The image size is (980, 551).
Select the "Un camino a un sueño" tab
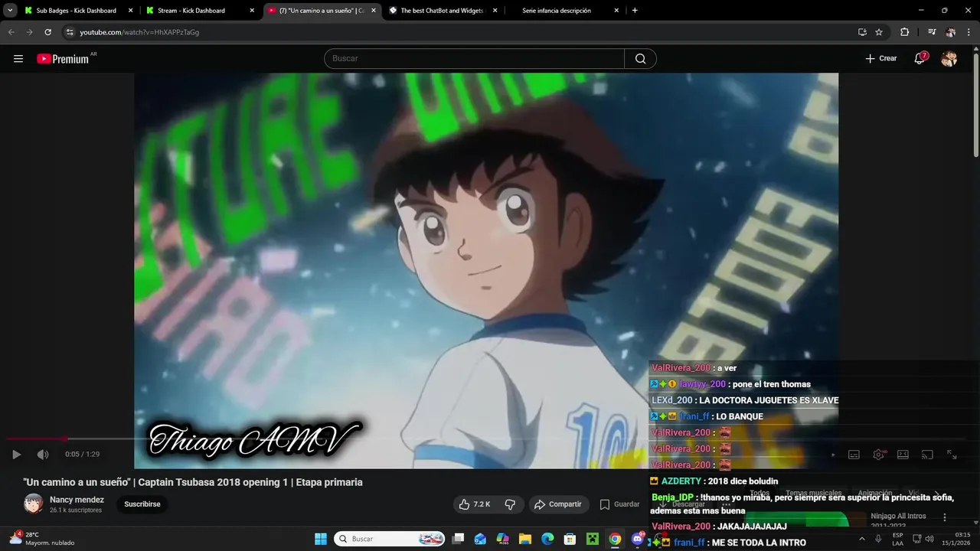pyautogui.click(x=322, y=11)
